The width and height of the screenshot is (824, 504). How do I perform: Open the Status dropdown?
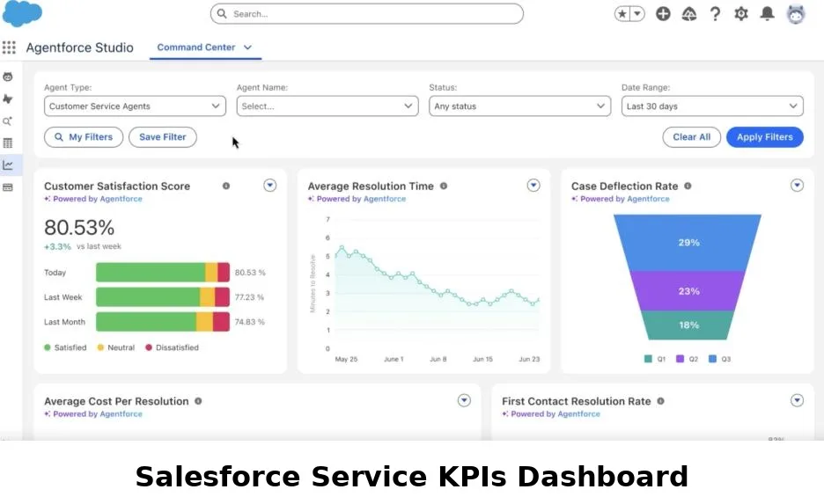(x=519, y=106)
